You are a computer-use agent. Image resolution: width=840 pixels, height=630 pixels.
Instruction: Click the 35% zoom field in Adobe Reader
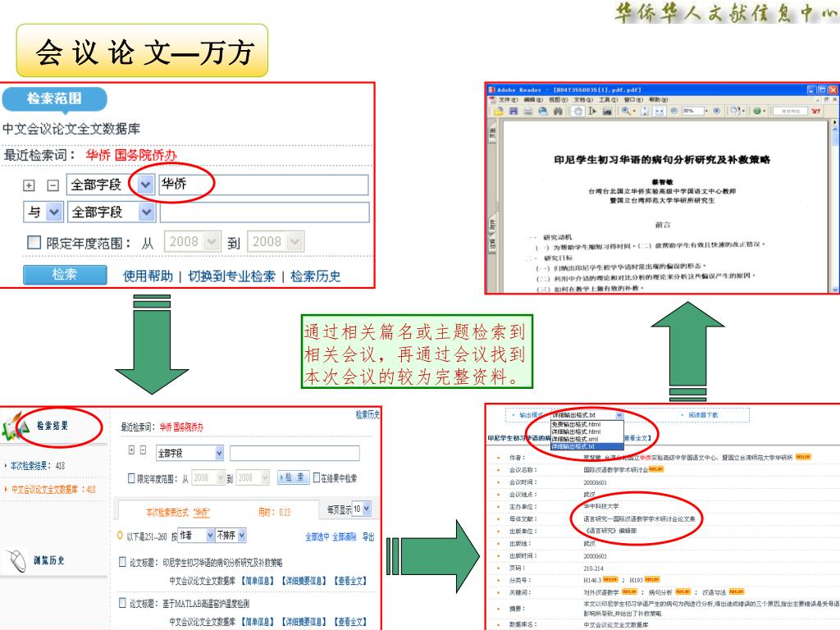pyautogui.click(x=692, y=111)
